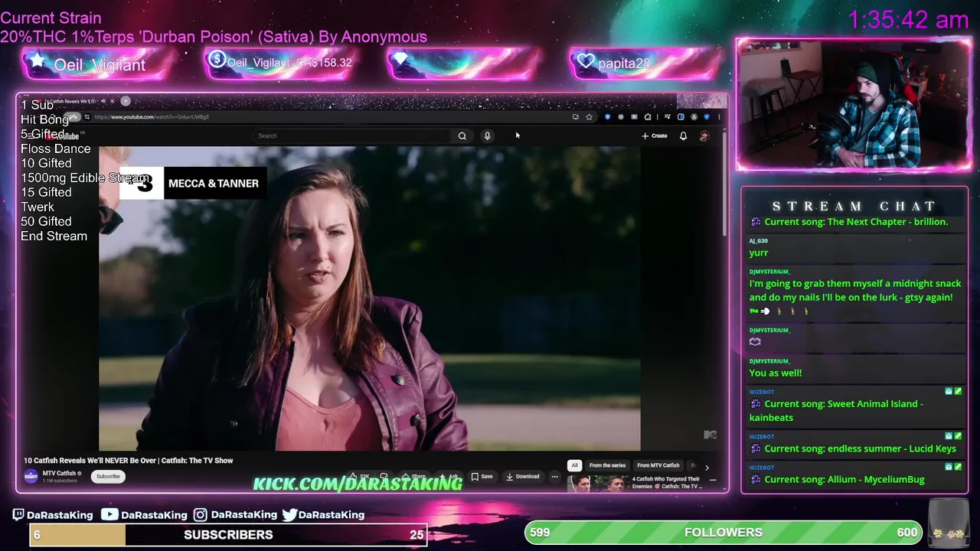Open the browser three-dot menu
The height and width of the screenshot is (551, 980).
719,117
